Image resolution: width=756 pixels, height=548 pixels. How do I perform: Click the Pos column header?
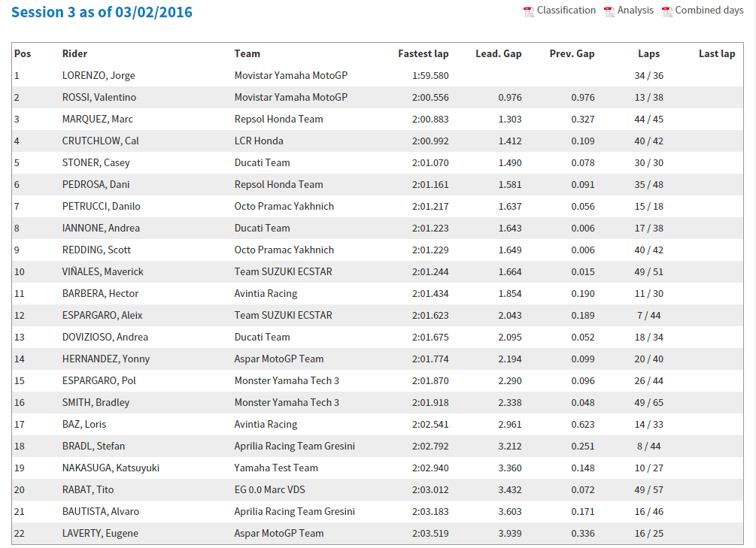pos(23,53)
